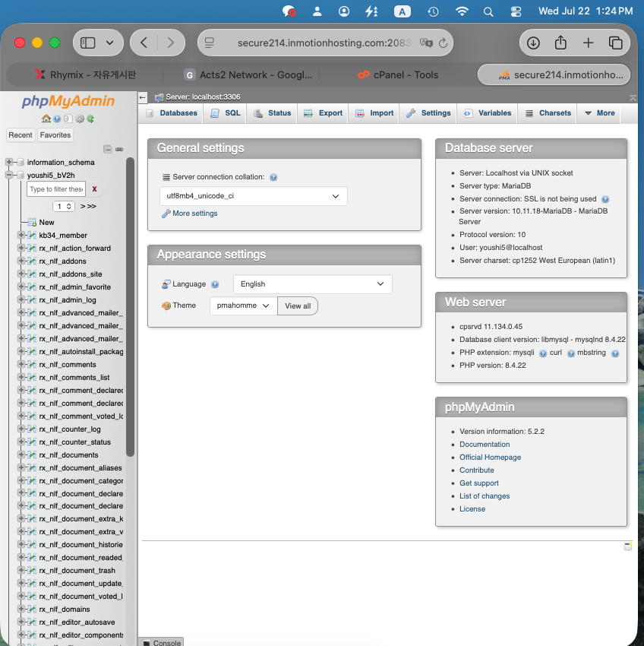
Task: Click the SSL not used help icon
Action: coord(605,199)
